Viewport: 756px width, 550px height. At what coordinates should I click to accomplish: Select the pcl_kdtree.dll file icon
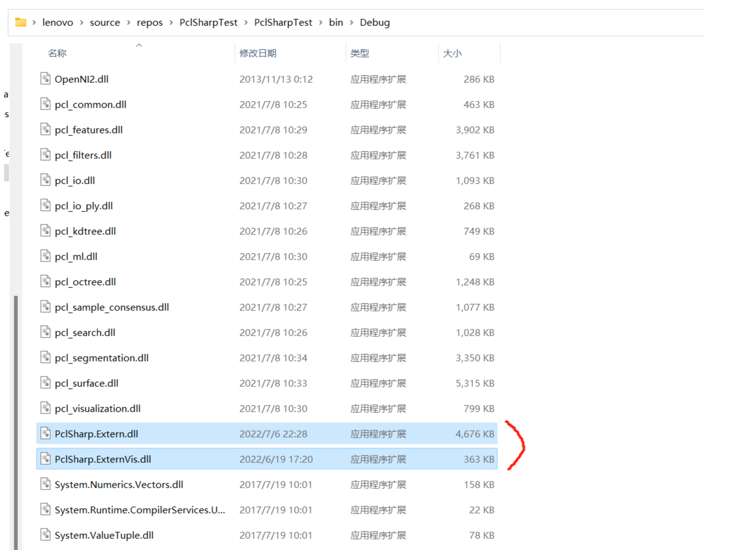click(x=45, y=230)
